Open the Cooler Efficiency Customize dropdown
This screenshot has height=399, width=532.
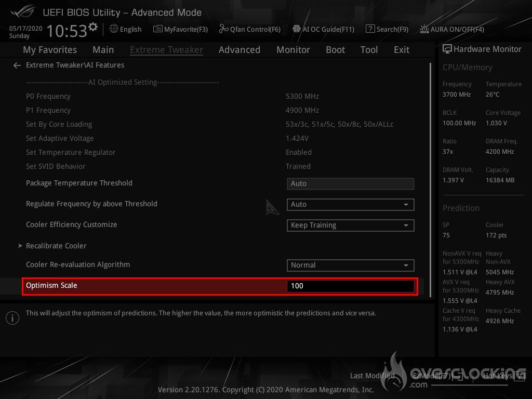click(350, 225)
